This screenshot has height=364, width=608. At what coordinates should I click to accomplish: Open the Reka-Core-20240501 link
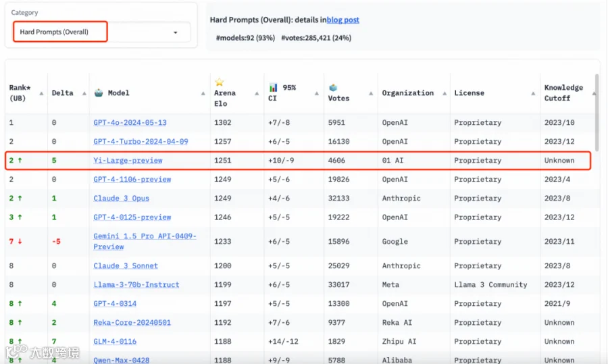(x=132, y=323)
